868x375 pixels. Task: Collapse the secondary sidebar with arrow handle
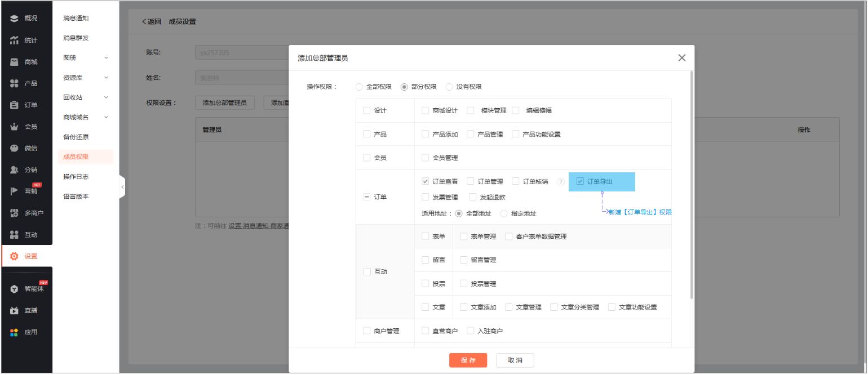pos(122,187)
